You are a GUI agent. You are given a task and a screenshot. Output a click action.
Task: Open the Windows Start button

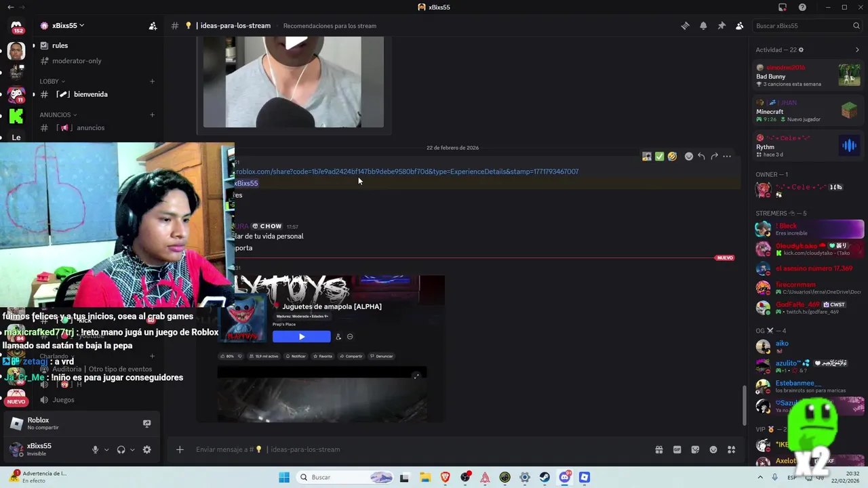[284, 477]
